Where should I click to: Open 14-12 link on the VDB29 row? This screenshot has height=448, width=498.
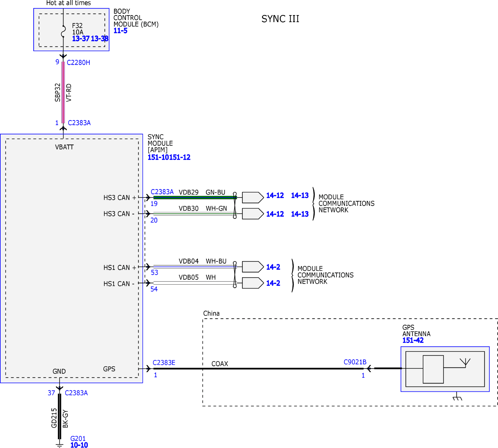275,195
